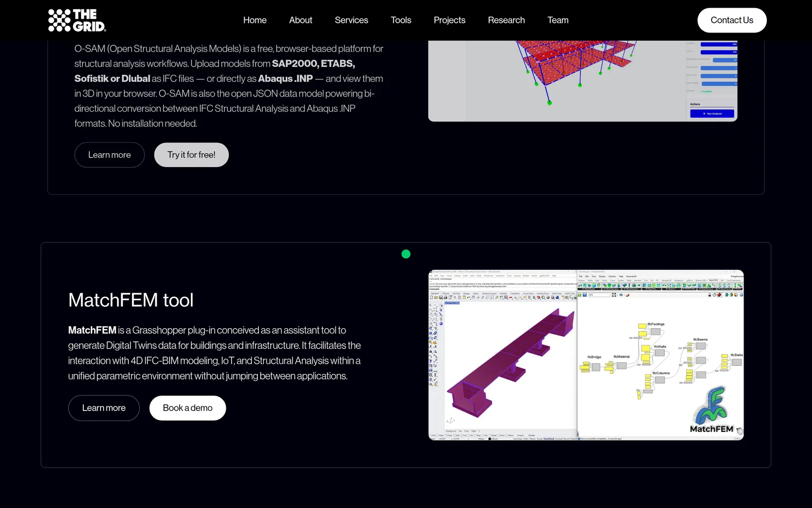
Task: Click the IfcSlabs node label in the canvas
Action: 736,355
